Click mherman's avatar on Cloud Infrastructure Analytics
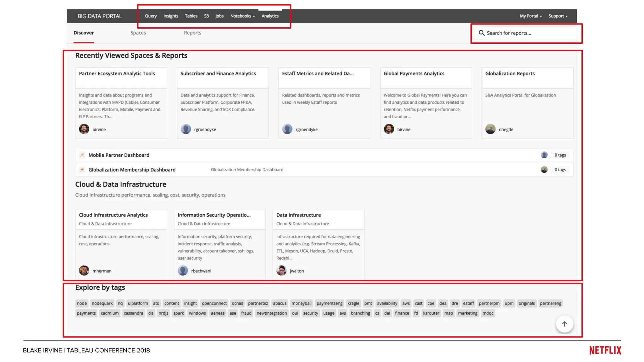This screenshot has width=644, height=362. tap(84, 271)
